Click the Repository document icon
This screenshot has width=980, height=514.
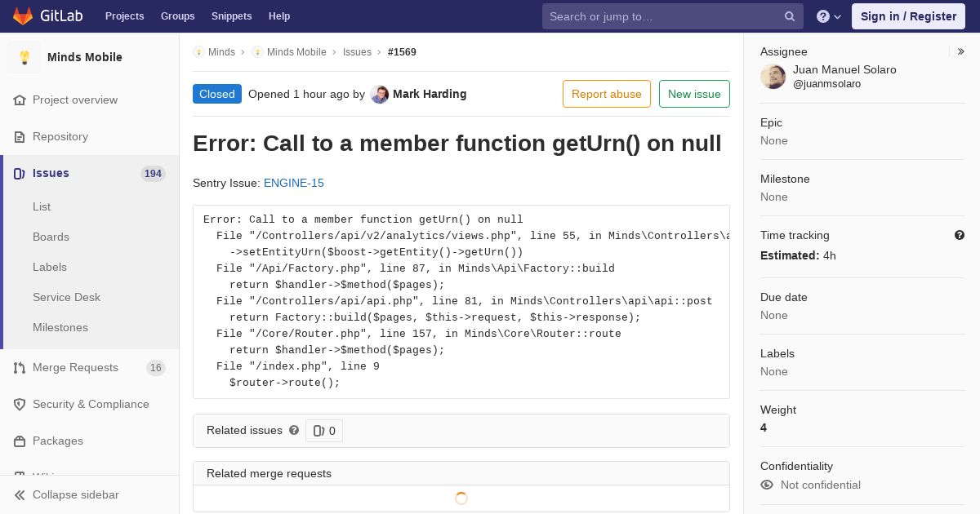pyautogui.click(x=20, y=136)
